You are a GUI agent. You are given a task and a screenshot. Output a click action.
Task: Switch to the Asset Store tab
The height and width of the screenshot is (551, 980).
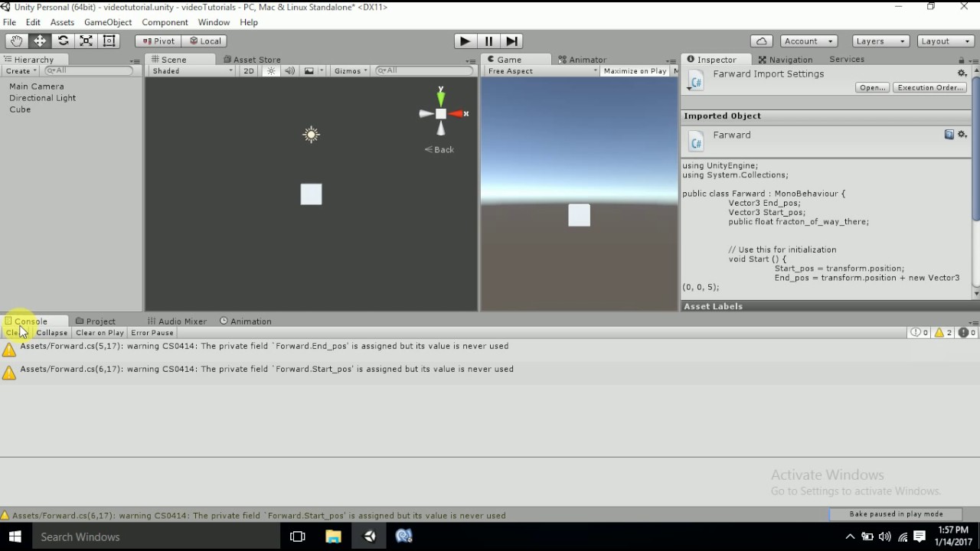[252, 60]
